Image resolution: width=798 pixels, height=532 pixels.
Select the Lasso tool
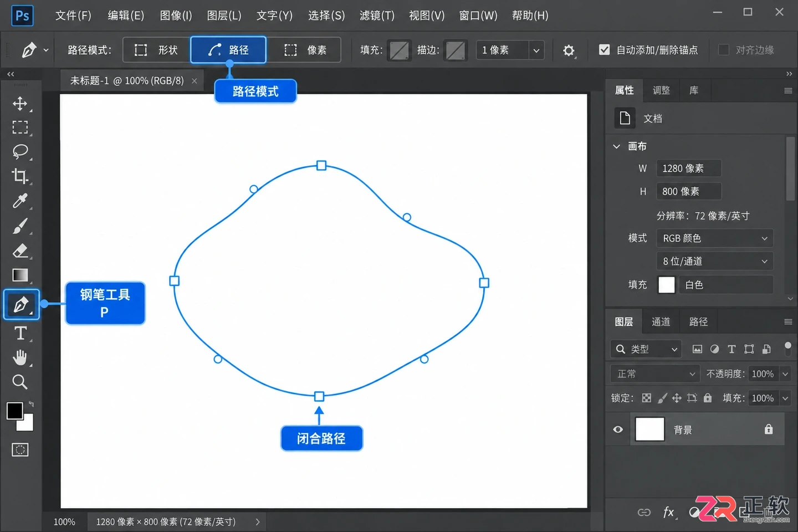point(20,151)
